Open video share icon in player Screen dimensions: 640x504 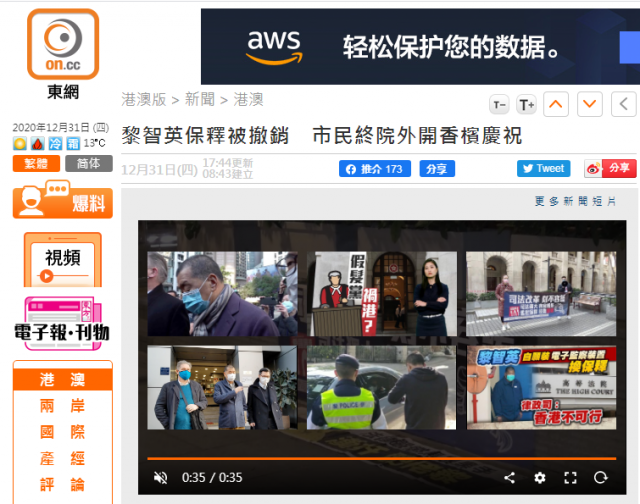[509, 477]
